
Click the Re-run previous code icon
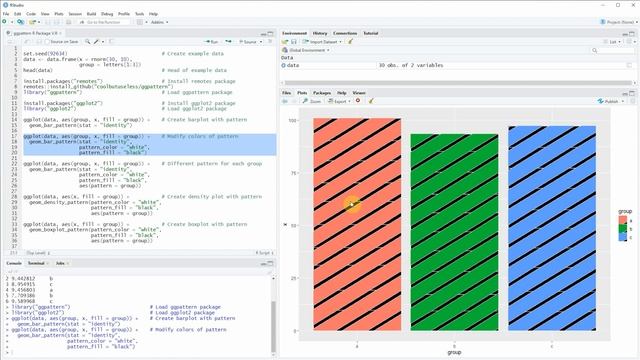point(229,42)
